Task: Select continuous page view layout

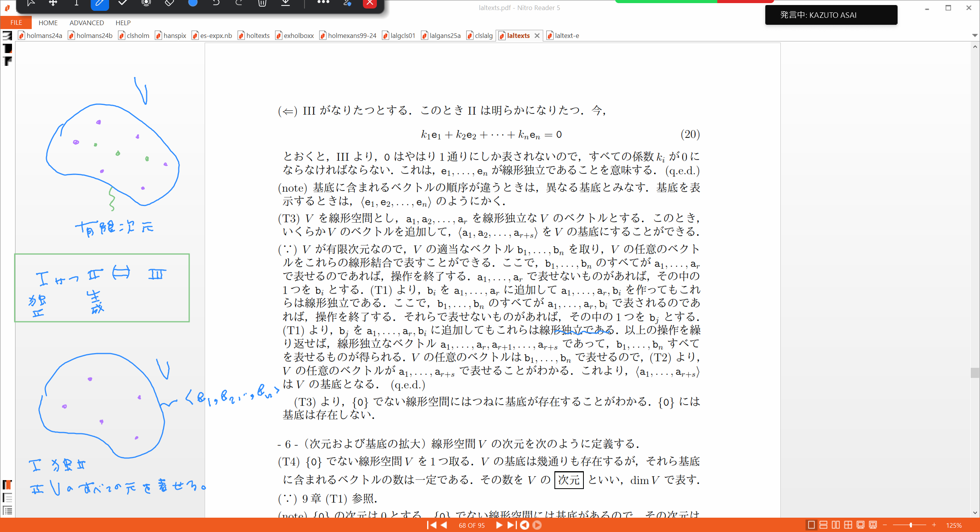Action: (823, 525)
